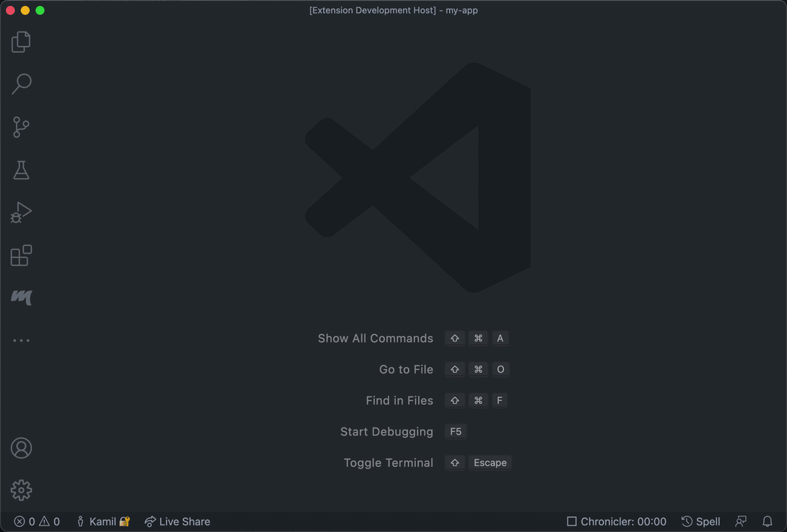
Task: Open the Accounts icon in the activity bar
Action: [21, 448]
